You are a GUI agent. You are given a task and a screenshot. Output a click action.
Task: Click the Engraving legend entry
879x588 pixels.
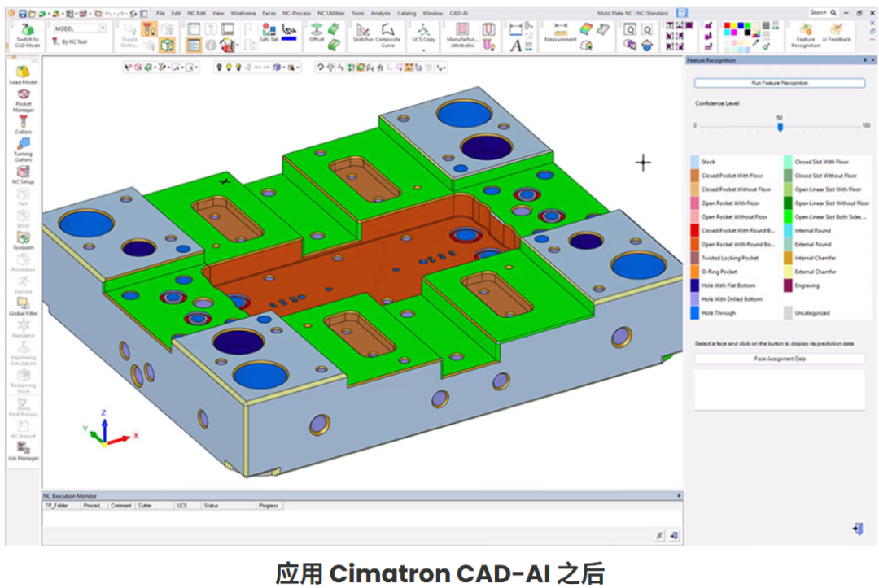807,285
